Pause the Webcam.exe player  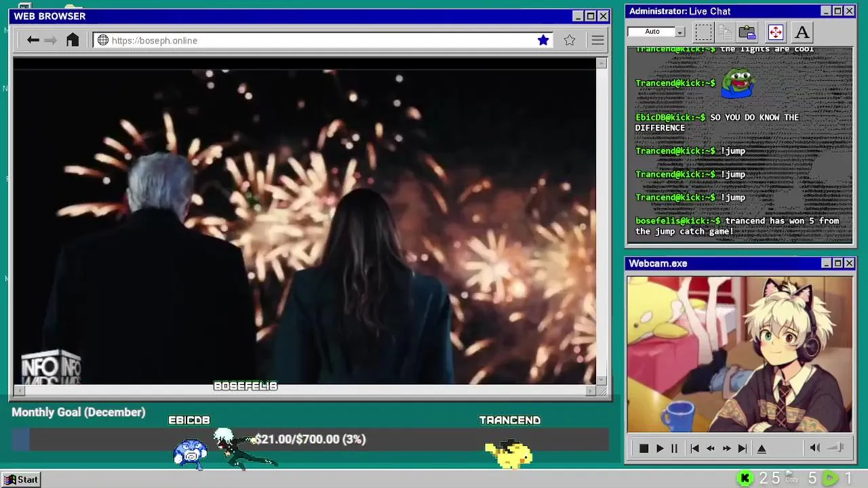pyautogui.click(x=674, y=448)
